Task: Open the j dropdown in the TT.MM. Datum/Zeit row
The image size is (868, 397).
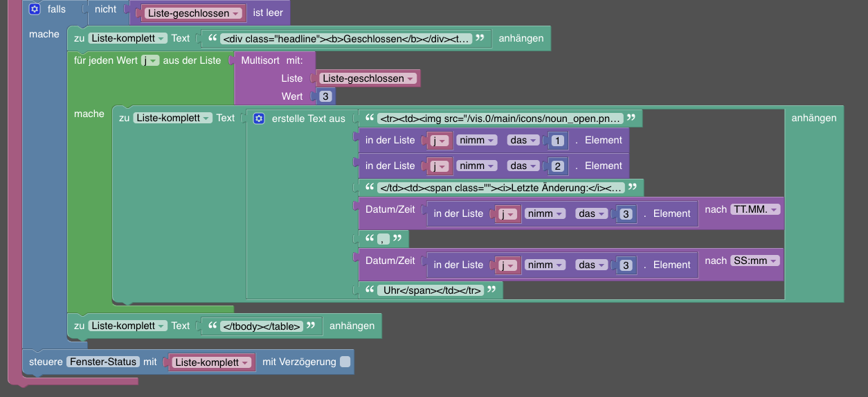Action: coord(509,214)
